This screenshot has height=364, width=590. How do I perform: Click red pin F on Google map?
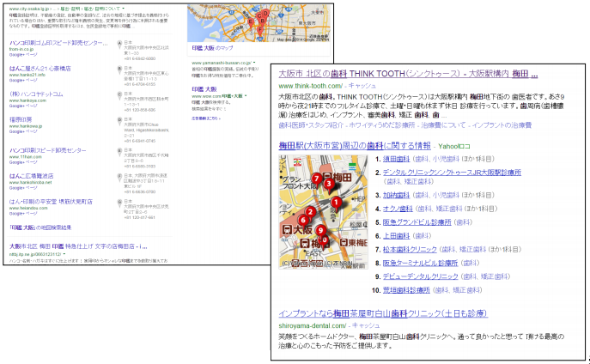pos(259,31)
